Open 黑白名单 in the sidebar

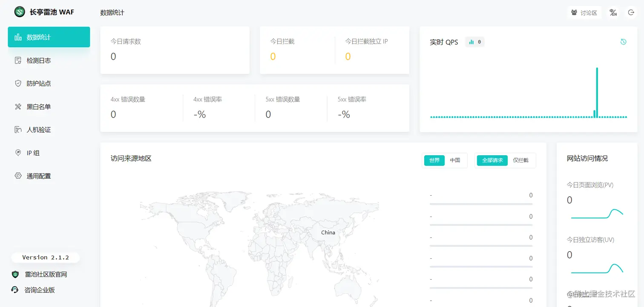pos(49,107)
